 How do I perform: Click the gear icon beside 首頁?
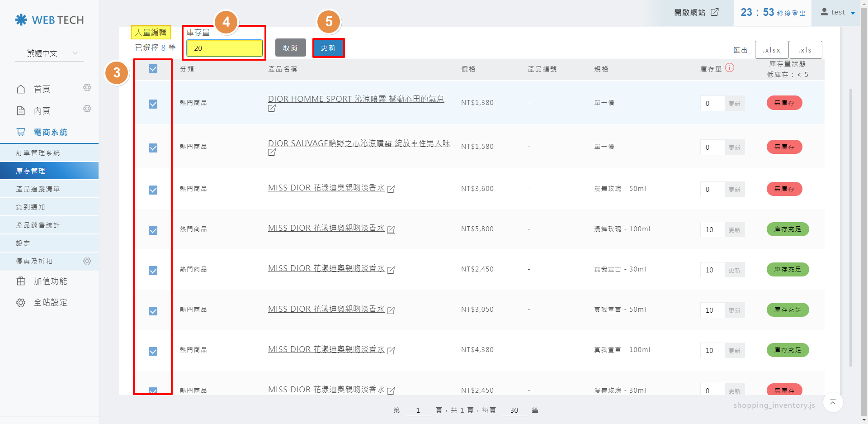87,87
